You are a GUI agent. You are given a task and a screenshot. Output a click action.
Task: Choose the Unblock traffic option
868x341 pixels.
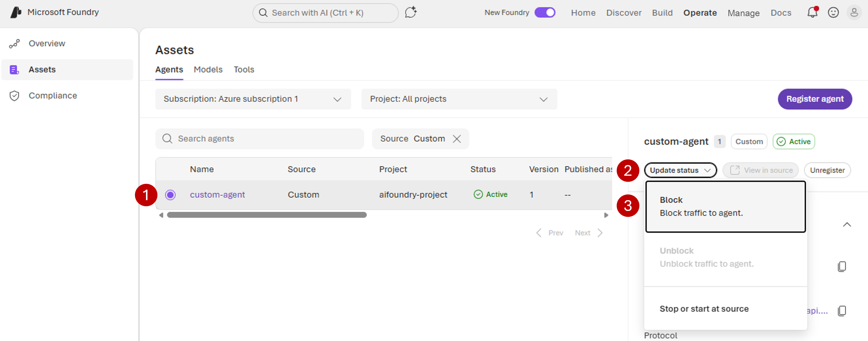coord(725,257)
